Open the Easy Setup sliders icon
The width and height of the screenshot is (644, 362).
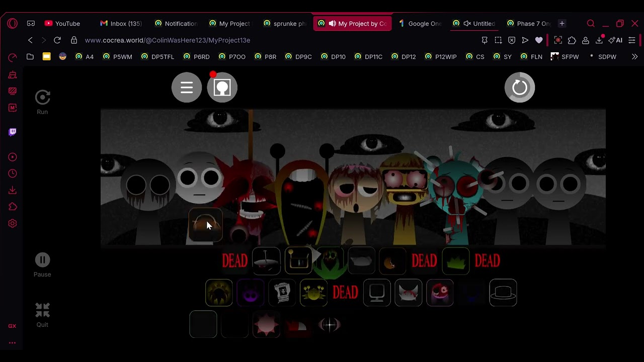point(632,40)
